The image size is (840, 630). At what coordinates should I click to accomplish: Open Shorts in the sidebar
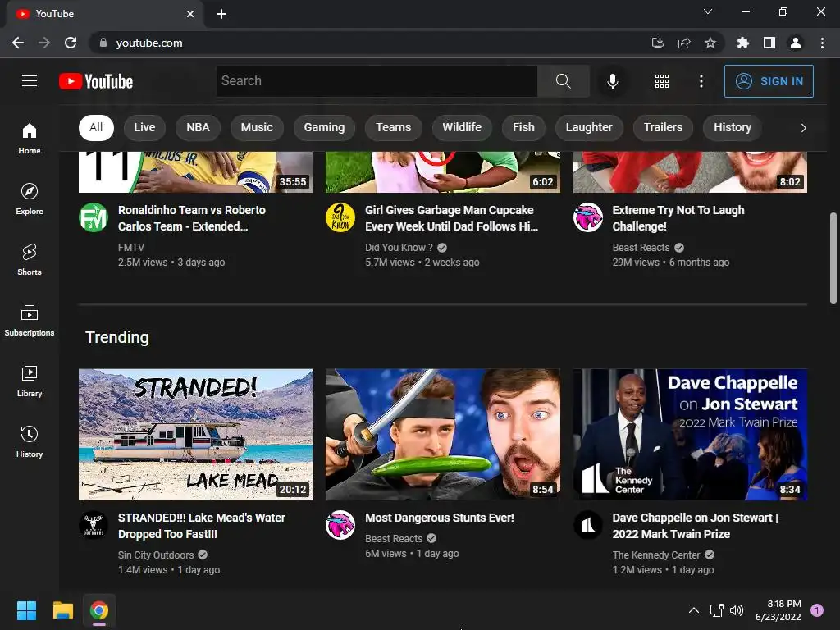30,259
